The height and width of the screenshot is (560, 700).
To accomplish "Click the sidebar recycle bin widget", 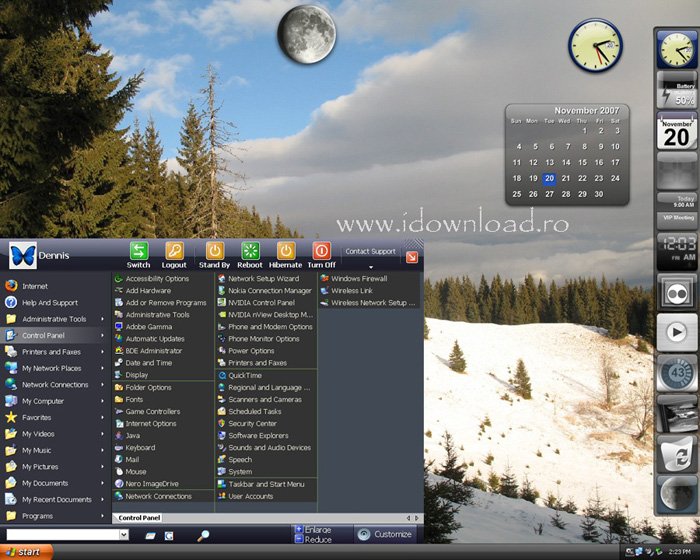I will coord(677,455).
